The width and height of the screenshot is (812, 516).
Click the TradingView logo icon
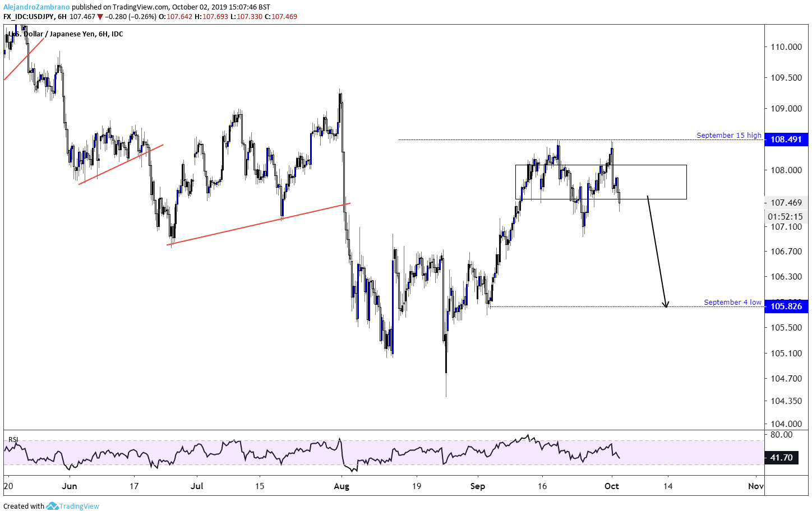click(x=52, y=506)
